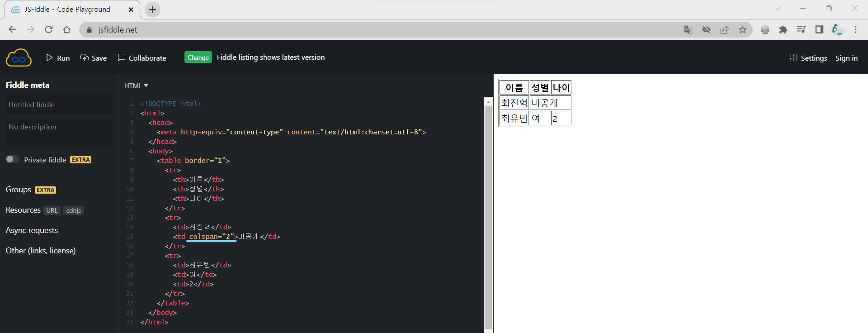
Task: Click the editor vertical scrollbar
Action: (x=488, y=217)
